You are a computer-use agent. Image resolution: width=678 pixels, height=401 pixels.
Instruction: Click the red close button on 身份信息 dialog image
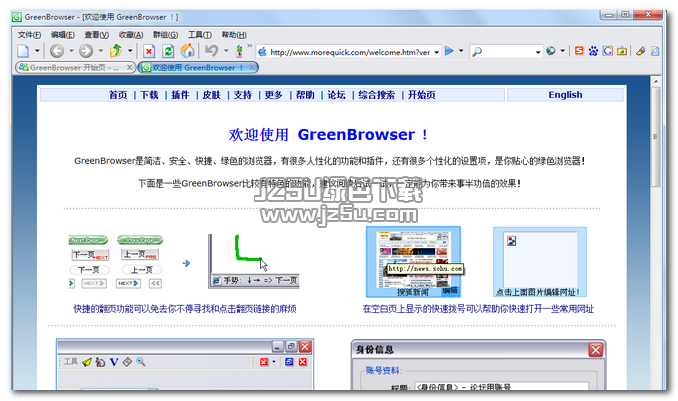[x=595, y=350]
